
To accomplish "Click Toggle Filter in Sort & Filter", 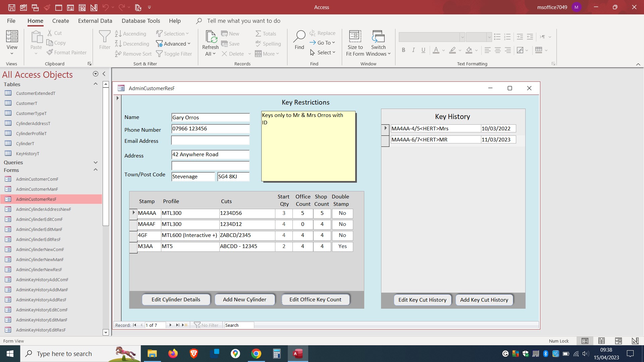I will point(174,54).
